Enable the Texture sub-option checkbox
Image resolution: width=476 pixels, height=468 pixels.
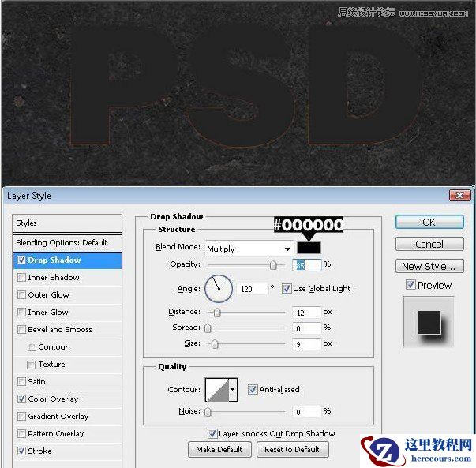[32, 364]
